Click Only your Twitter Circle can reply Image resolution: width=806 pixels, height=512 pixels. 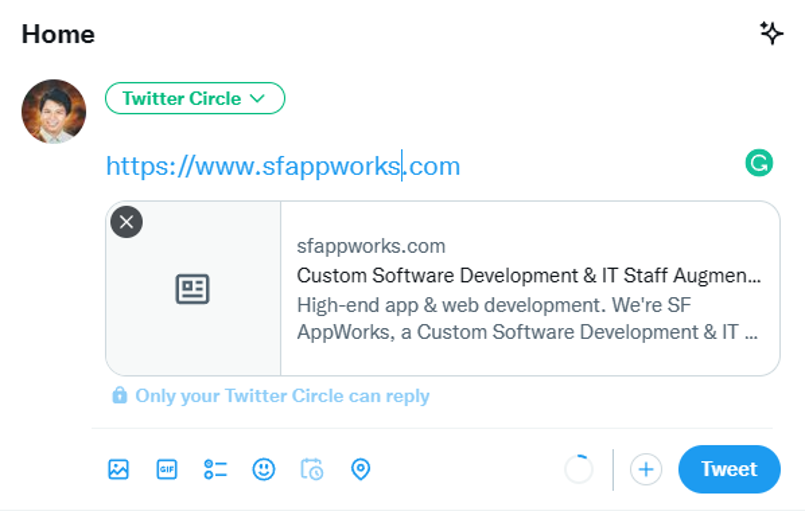pyautogui.click(x=282, y=396)
